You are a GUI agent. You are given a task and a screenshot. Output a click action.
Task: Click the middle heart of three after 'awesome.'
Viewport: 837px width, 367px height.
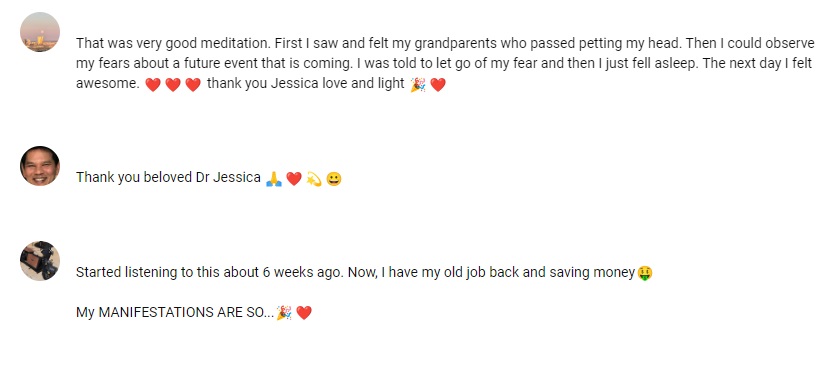(173, 84)
